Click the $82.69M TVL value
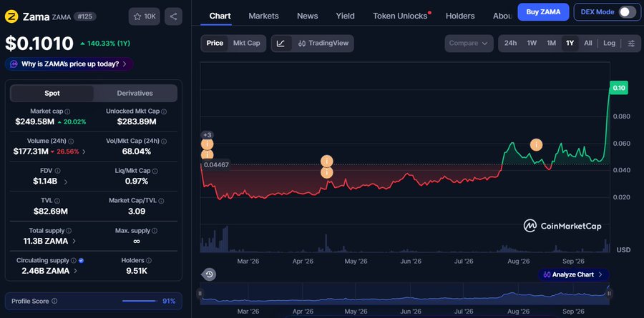 pyautogui.click(x=51, y=212)
